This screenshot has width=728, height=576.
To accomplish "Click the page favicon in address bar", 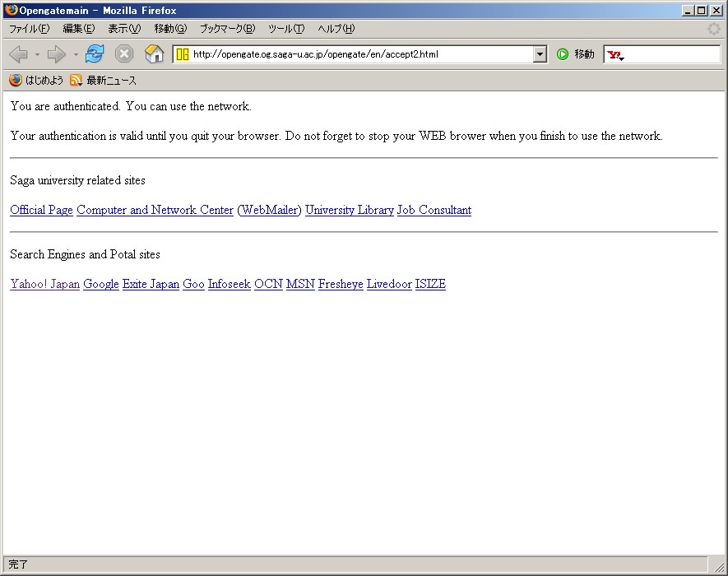I will point(183,54).
